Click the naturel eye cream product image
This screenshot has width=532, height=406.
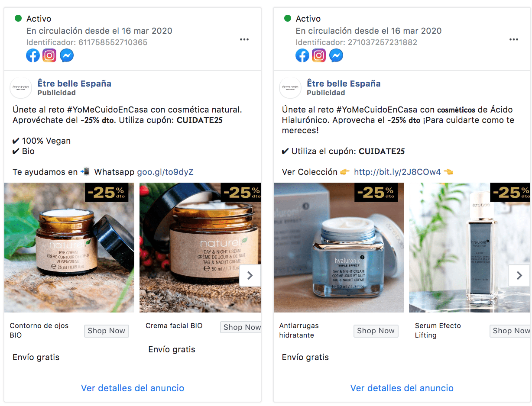69,248
